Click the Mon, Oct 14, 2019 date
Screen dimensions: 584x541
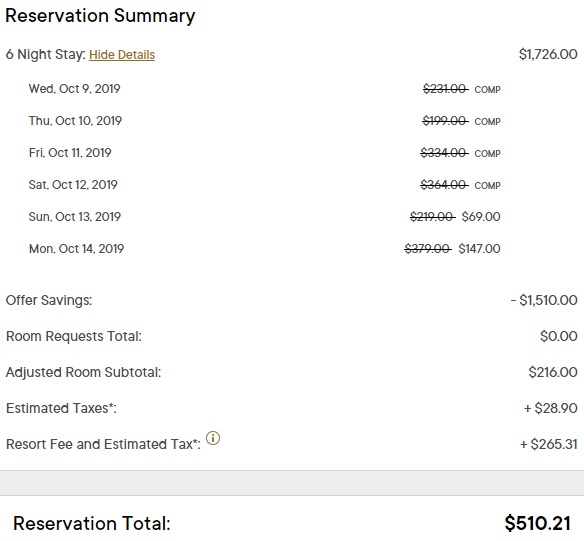(x=76, y=249)
